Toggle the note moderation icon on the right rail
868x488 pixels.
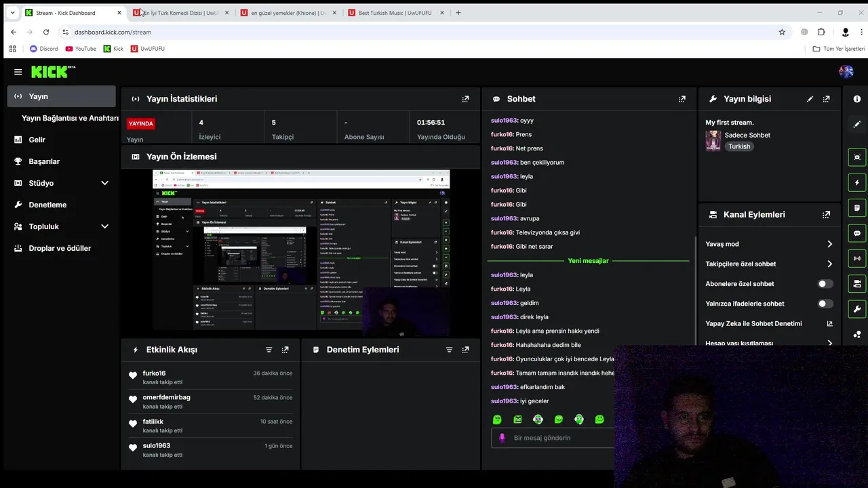click(857, 208)
